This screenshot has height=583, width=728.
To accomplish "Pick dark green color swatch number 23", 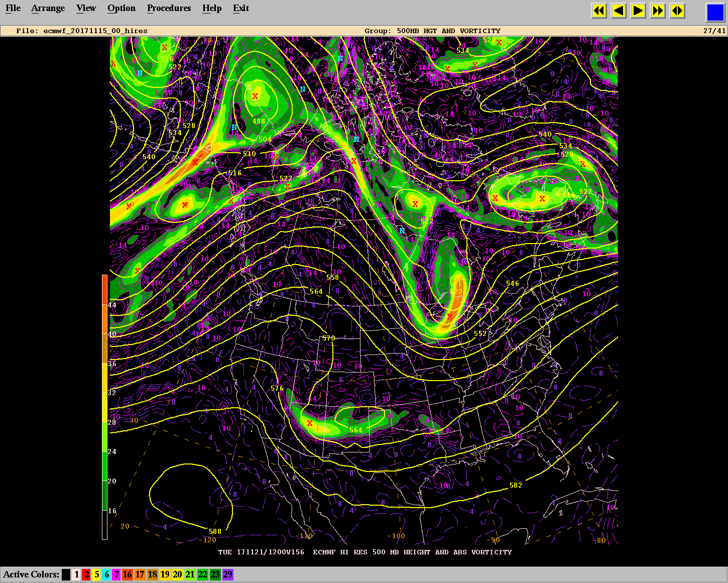I will [x=215, y=574].
